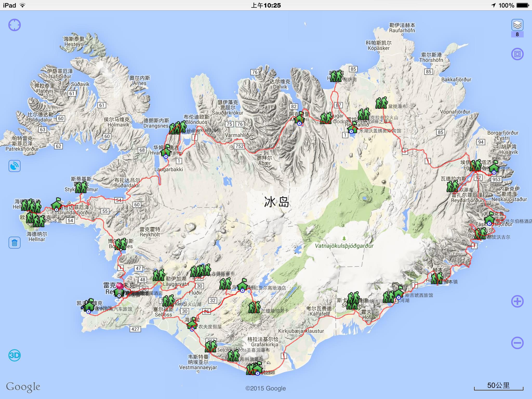532x399 pixels.
Task: Tap the hiker marker at Skaftafell
Action: (353, 300)
